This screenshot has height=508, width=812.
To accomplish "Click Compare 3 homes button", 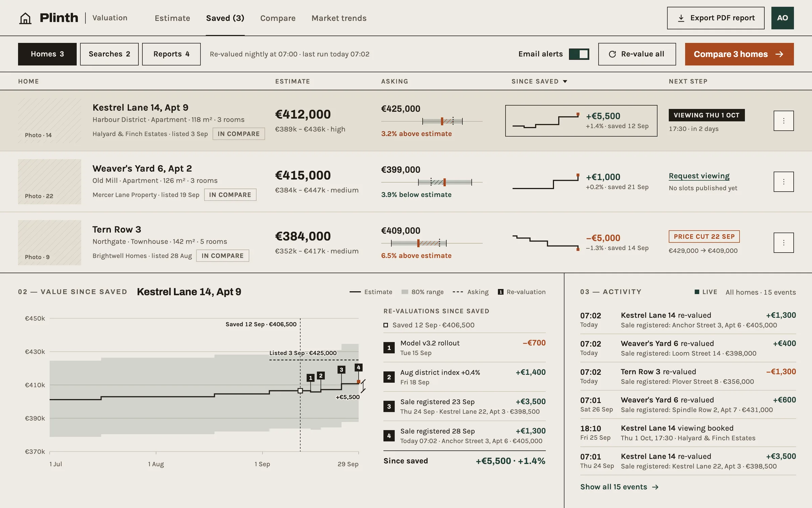I will click(739, 54).
